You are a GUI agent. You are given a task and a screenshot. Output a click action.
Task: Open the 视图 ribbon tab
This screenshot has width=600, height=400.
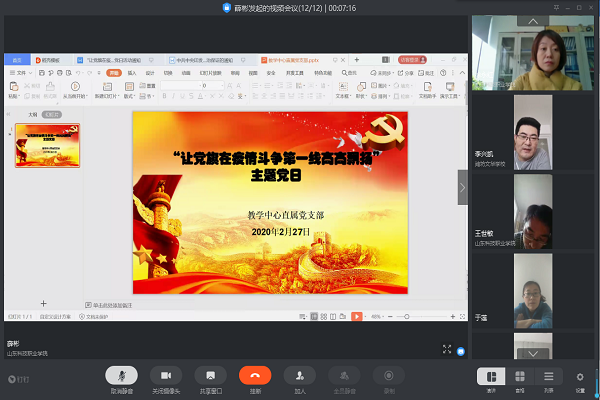click(x=253, y=73)
